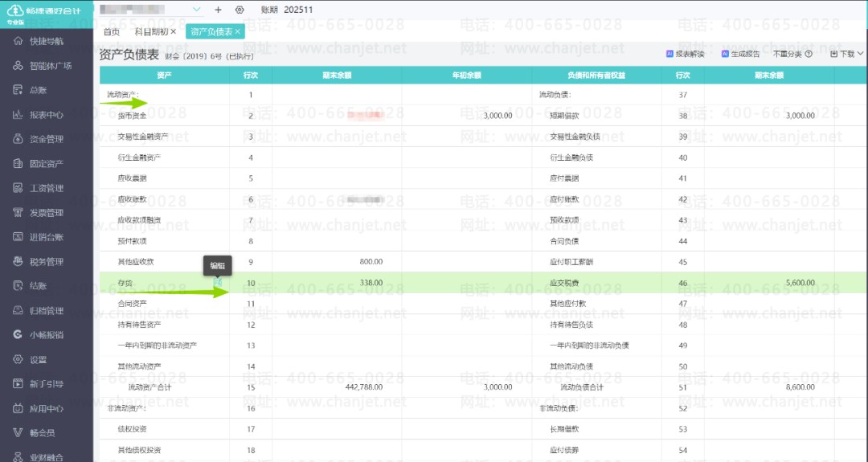The width and height of the screenshot is (868, 462).
Task: Click the 应付职工薪酬 row label
Action: (571, 262)
